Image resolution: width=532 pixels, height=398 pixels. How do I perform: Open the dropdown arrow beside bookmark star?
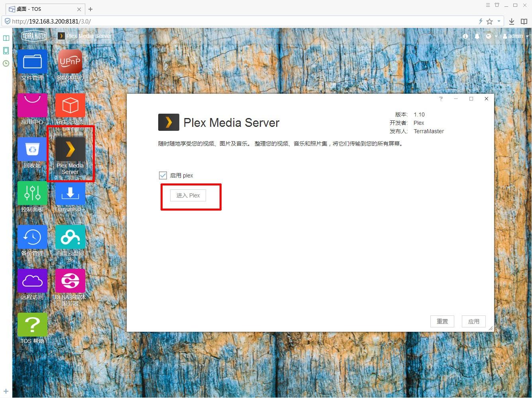499,22
